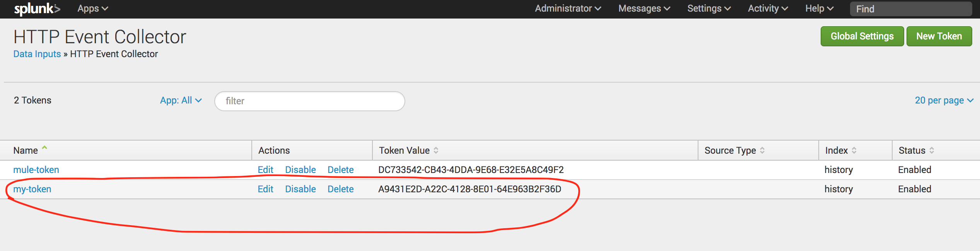Disable the mule-token
This screenshot has height=251, width=980.
(300, 170)
